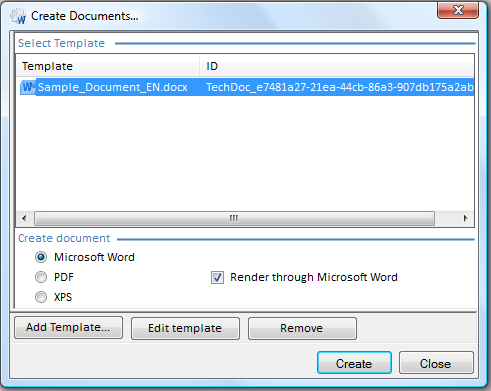Select the Sample_Document_EN.docx row
Viewport: 491px width, 391px height.
pos(245,87)
